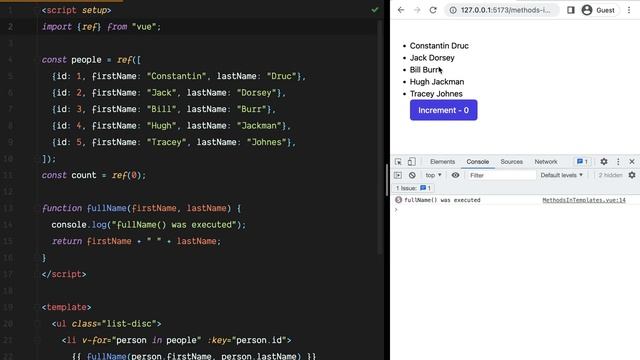The image size is (640, 360).
Task: Open the Guest profile menu
Action: click(x=599, y=10)
